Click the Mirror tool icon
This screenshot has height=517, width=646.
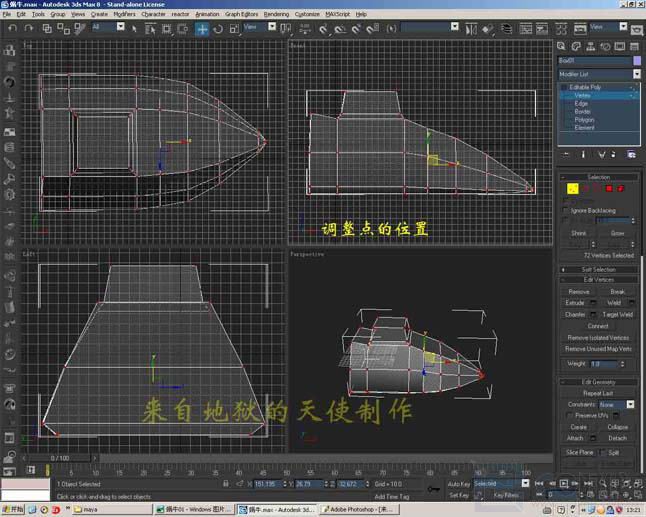pos(471,29)
